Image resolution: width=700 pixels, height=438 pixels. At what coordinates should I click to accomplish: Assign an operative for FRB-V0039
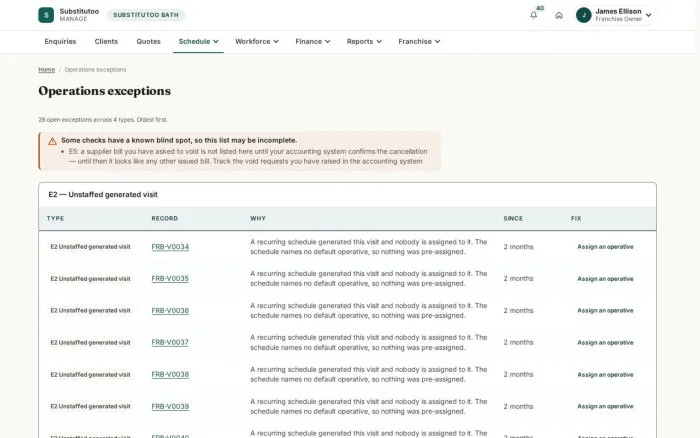[605, 406]
